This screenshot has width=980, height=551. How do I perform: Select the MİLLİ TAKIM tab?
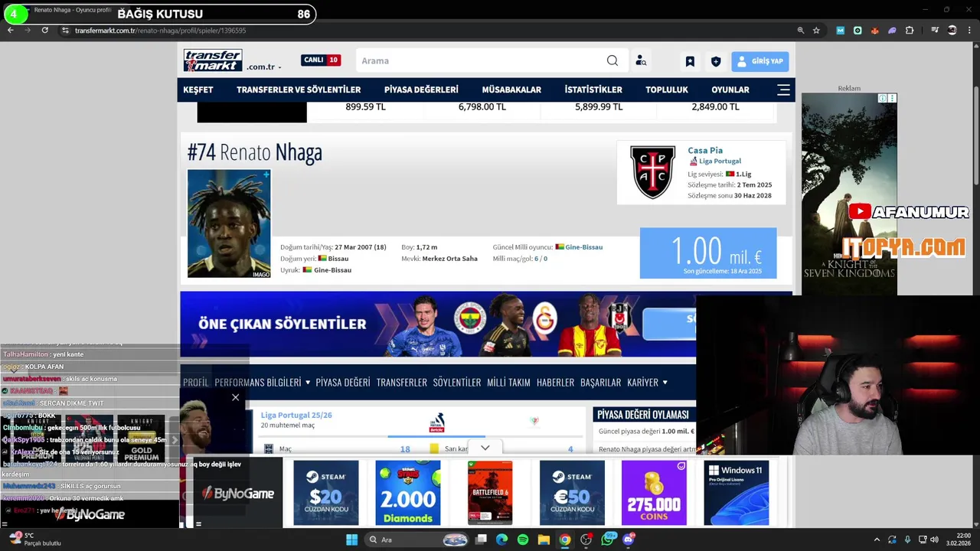508,382
